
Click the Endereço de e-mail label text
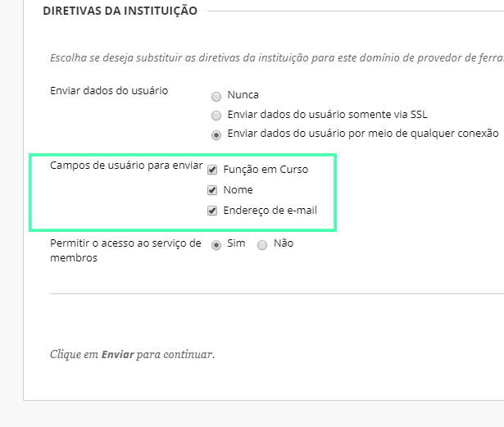point(270,211)
